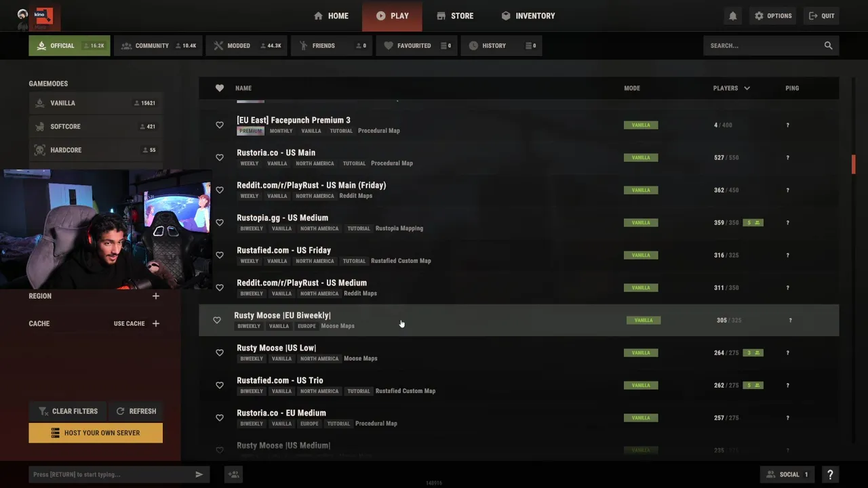Show Favourited servers tab
The width and height of the screenshot is (868, 488).
pyautogui.click(x=416, y=45)
